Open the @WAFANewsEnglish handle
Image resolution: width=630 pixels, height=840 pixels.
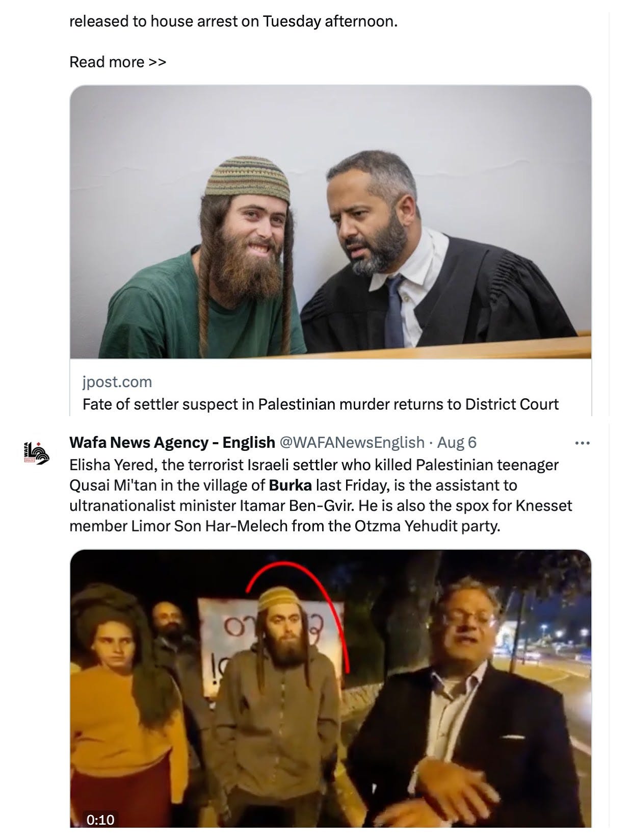tap(352, 442)
